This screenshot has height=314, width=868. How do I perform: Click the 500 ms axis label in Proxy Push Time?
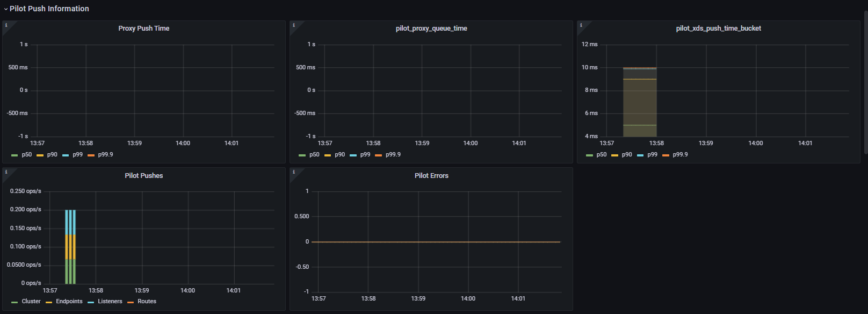point(18,68)
